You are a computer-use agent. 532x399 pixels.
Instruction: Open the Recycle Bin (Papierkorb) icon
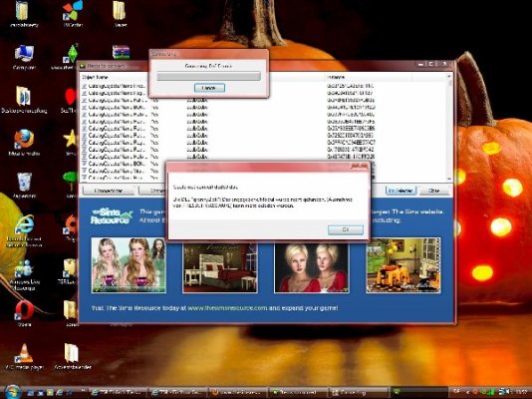[24, 183]
